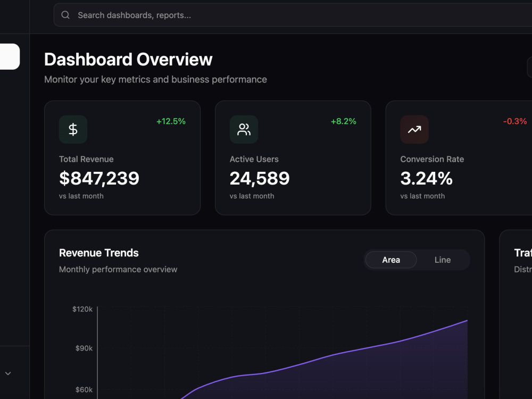Click the -0.3% conversion change value
Viewport: 532px width, 399px height.
(514, 121)
